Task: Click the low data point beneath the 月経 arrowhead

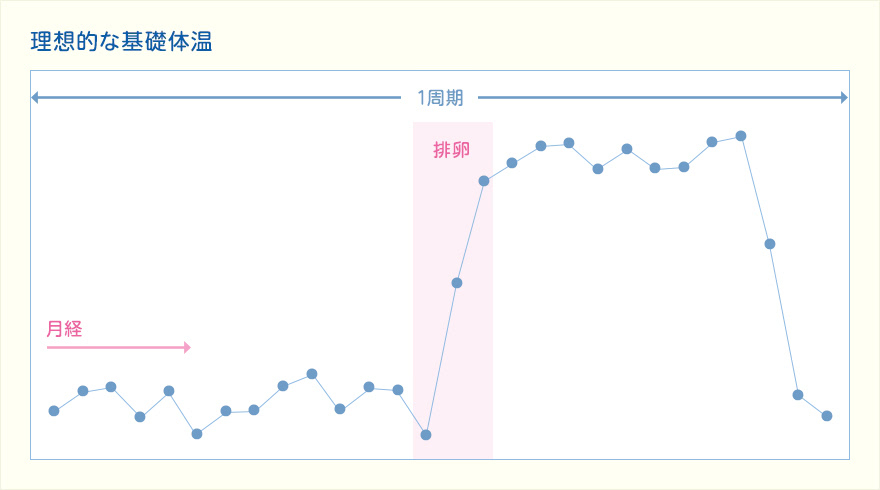Action: (197, 434)
